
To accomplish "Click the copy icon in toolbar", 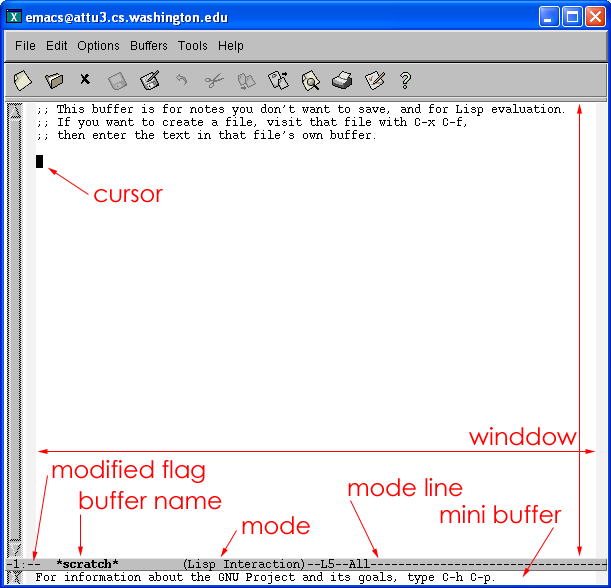I will [x=246, y=81].
